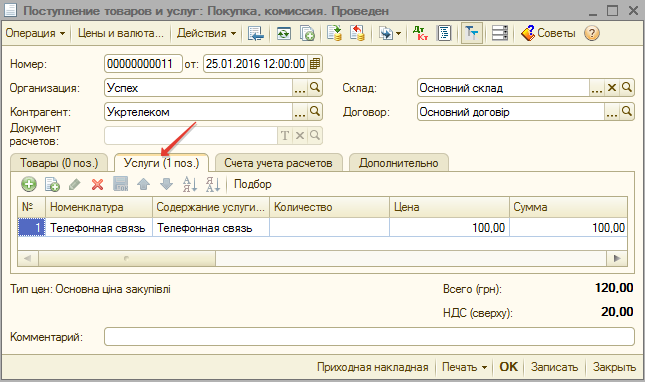Screen dimensions: 645x382
Task: Choose Склад via ellipsis button
Action: coord(597,88)
